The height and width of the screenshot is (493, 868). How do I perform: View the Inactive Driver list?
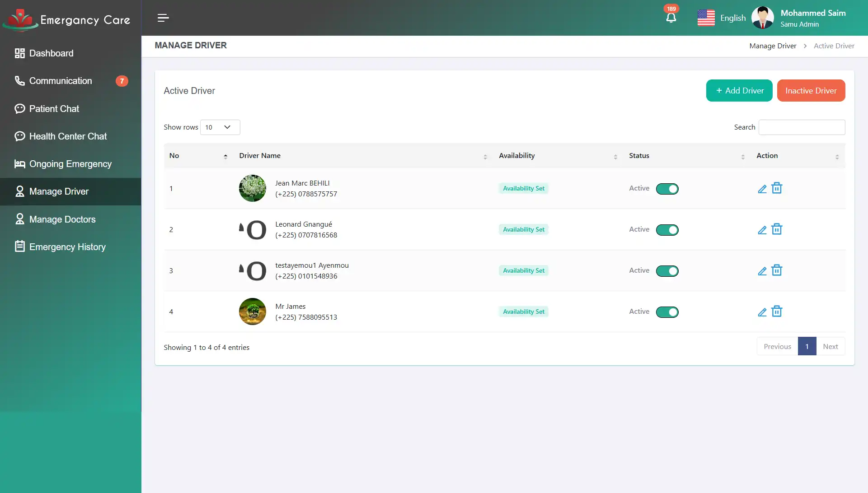point(811,90)
